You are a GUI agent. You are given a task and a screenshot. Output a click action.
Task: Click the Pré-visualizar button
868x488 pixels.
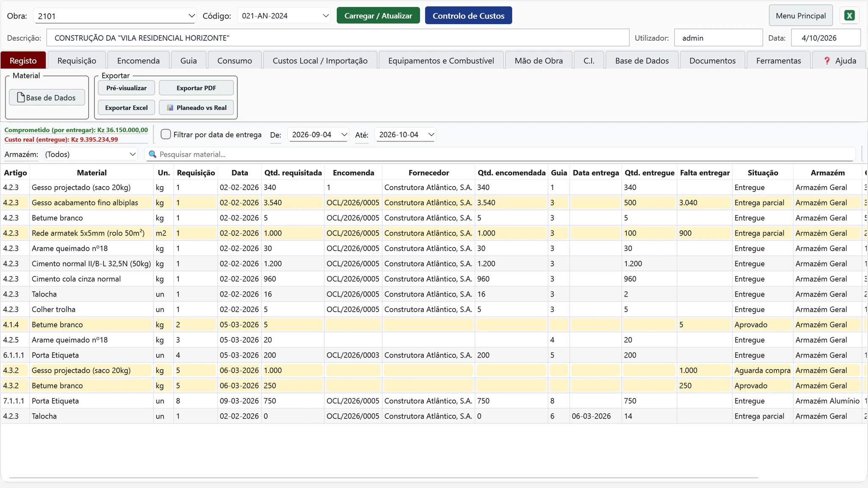[x=126, y=88]
